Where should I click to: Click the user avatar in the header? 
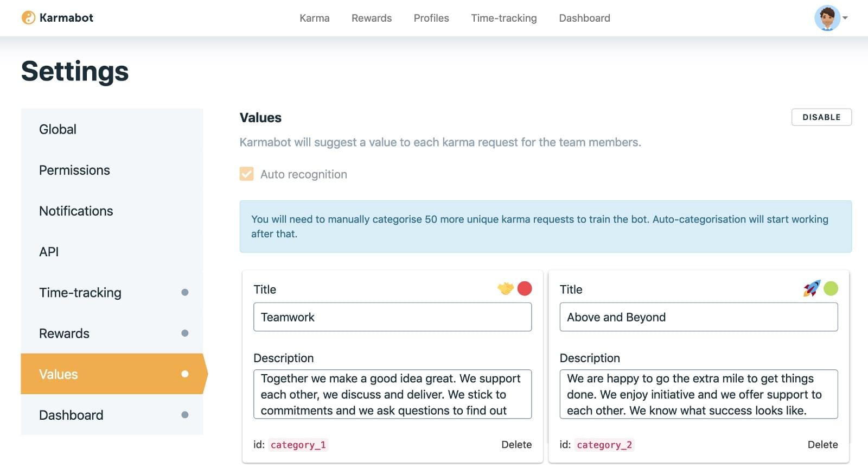pos(827,18)
